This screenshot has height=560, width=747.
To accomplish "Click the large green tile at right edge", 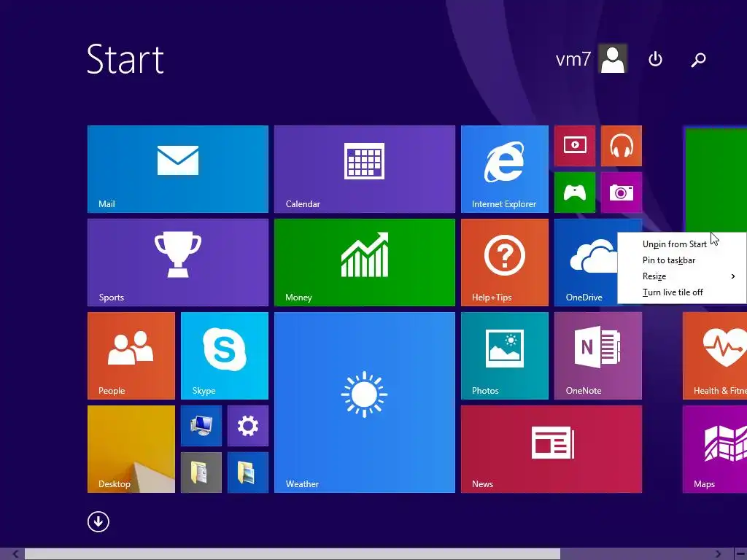I will 716,180.
